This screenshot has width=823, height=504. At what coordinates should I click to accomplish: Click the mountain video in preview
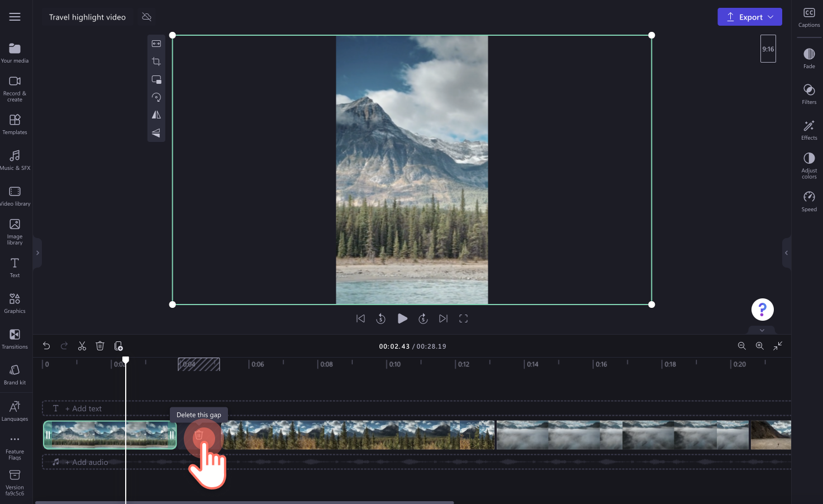[x=412, y=170]
